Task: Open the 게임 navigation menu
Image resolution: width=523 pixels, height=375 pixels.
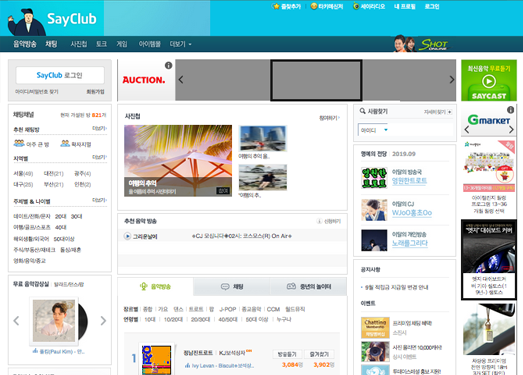Action: [122, 44]
